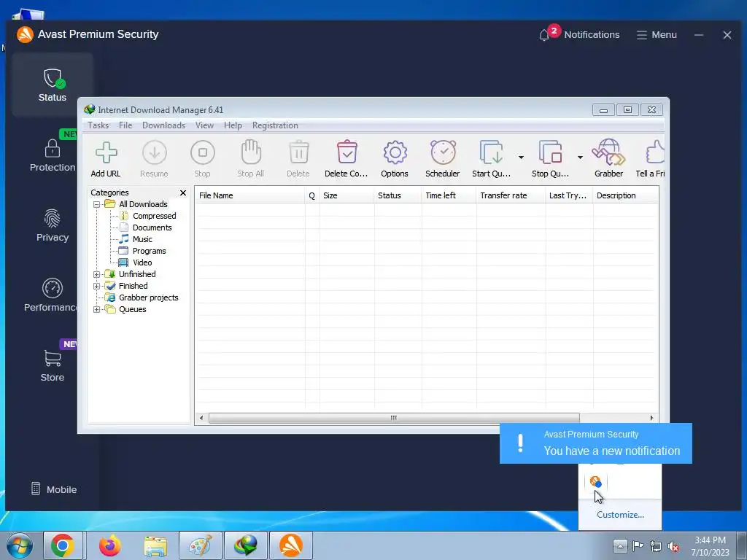Open Avast Mobile section
Screen dimensions: 747x560
(x=54, y=489)
